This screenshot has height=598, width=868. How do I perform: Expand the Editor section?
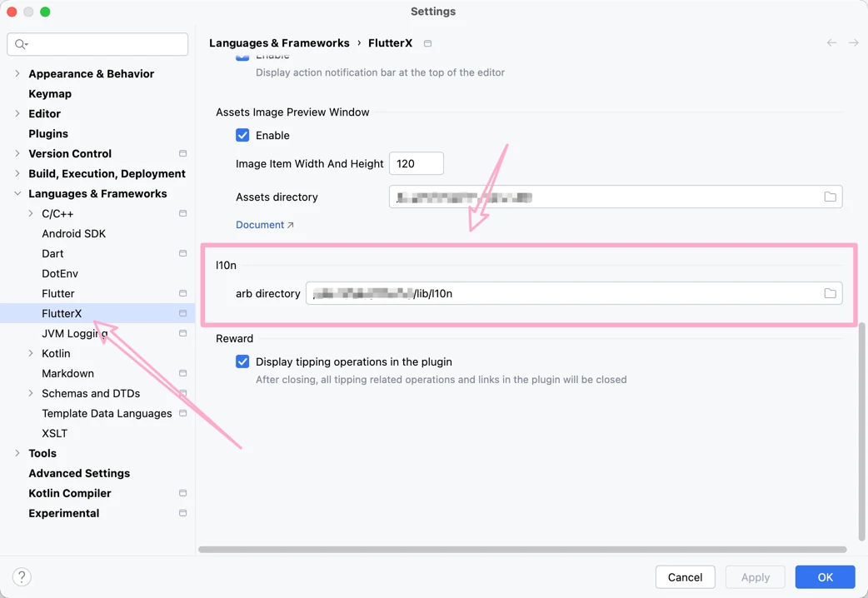(17, 113)
